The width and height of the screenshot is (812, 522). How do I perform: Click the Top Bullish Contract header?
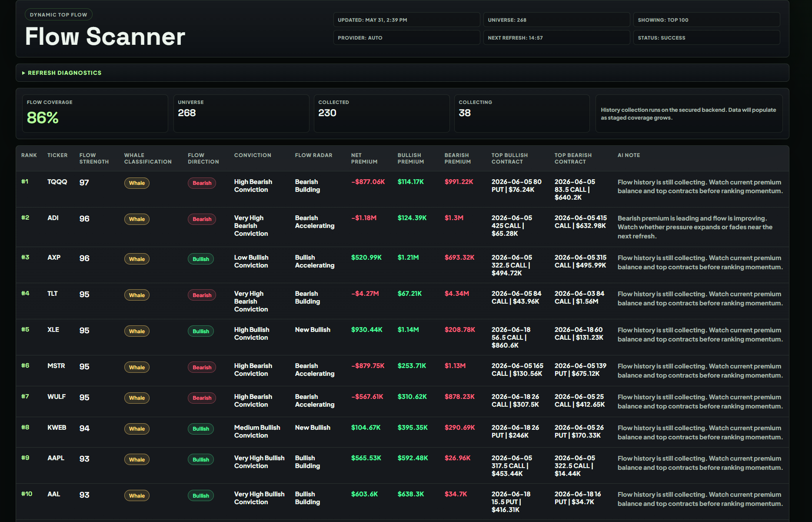509,158
